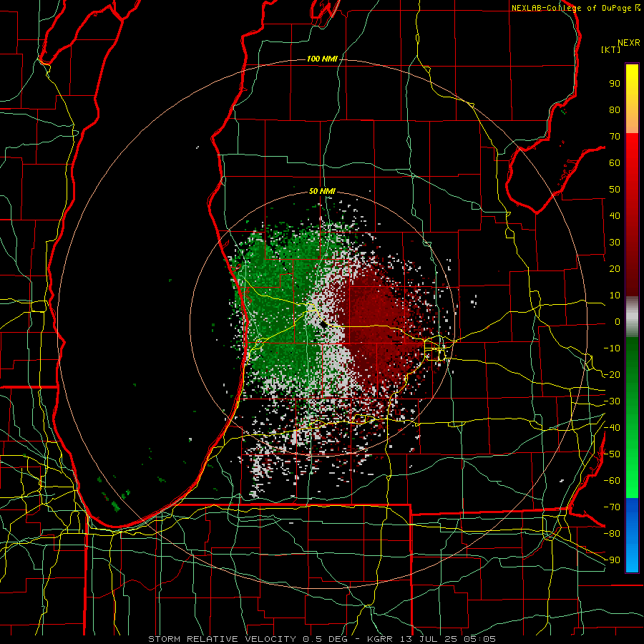Click the black radar site marker at map center
Screen dimensions: 644x644
[324, 324]
